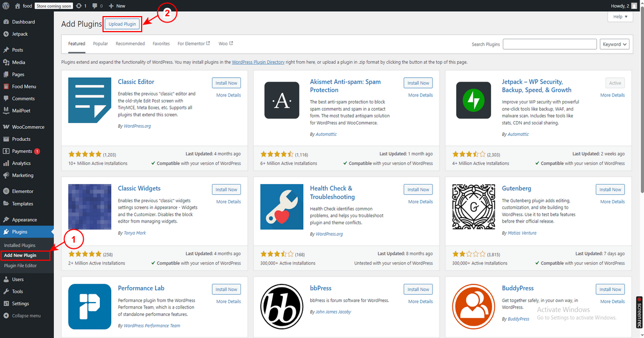This screenshot has height=338, width=644.
Task: View More Details for Classic Editor
Action: [229, 95]
